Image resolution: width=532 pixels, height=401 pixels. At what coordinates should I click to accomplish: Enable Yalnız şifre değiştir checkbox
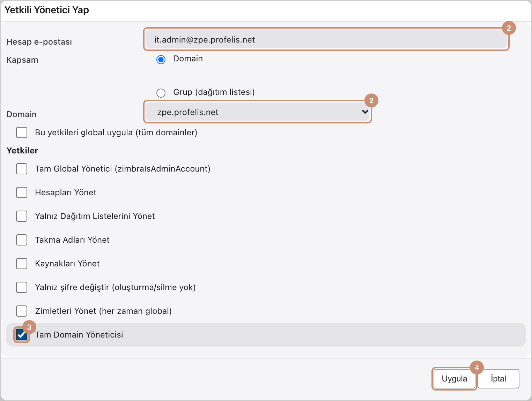coord(22,287)
